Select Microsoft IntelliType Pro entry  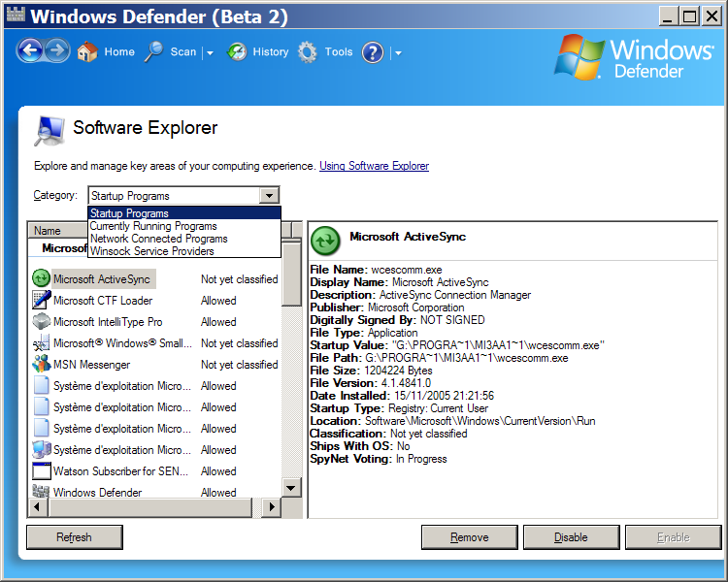tap(154, 322)
